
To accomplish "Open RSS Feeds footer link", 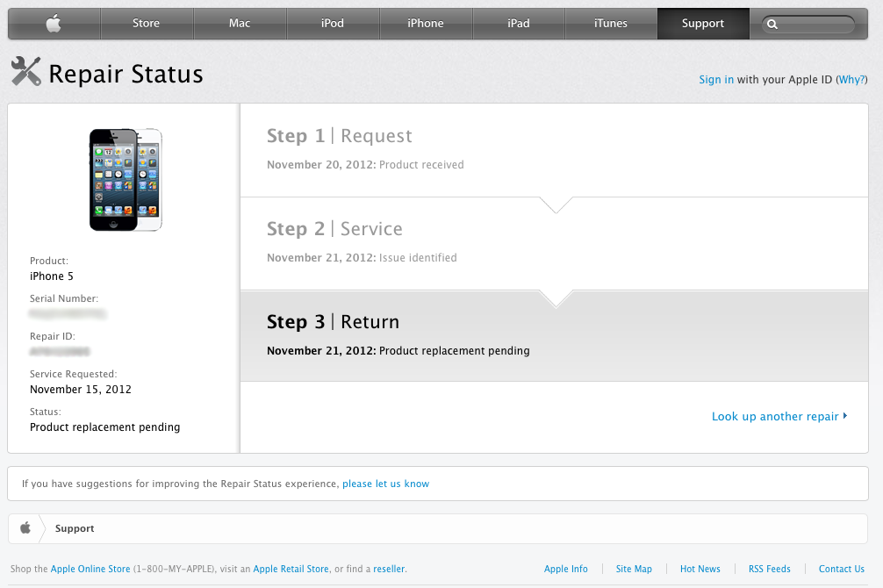I will pos(770,569).
